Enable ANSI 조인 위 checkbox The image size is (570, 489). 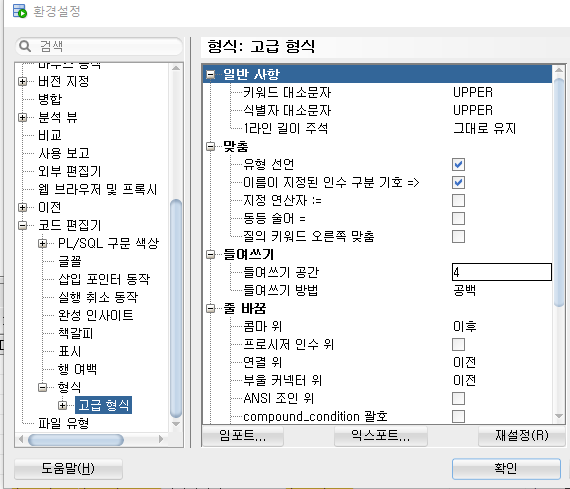458,398
